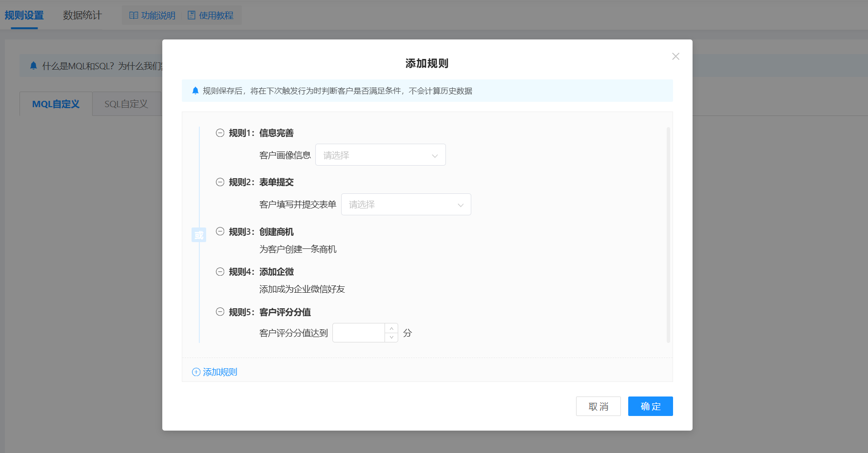
Task: Toggle the 或 logic operator badge
Action: 199,235
